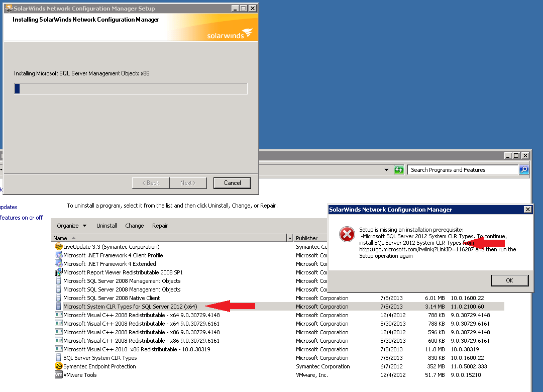Screen dimensions: 543x392
Task: Select Microsoft .NET Framework 4 Extended
Action: [110, 264]
